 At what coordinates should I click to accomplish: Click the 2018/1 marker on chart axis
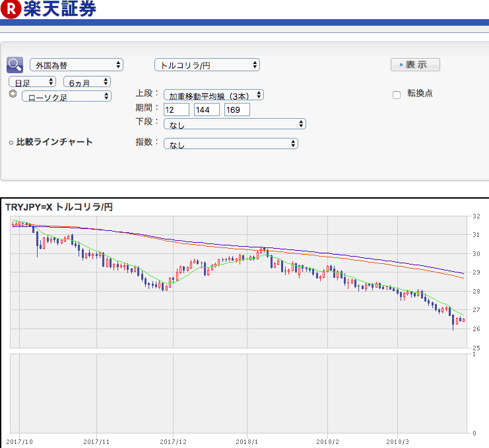tap(247, 442)
